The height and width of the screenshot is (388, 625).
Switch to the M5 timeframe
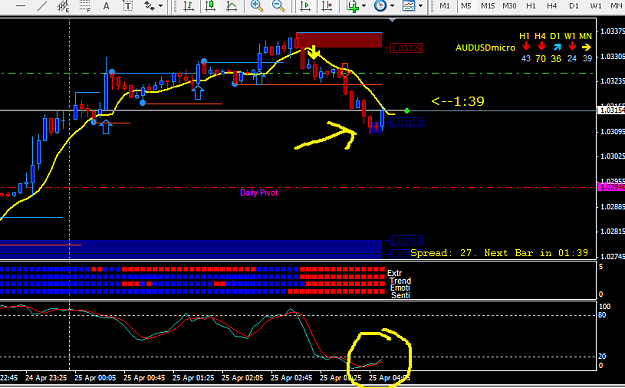(x=466, y=6)
